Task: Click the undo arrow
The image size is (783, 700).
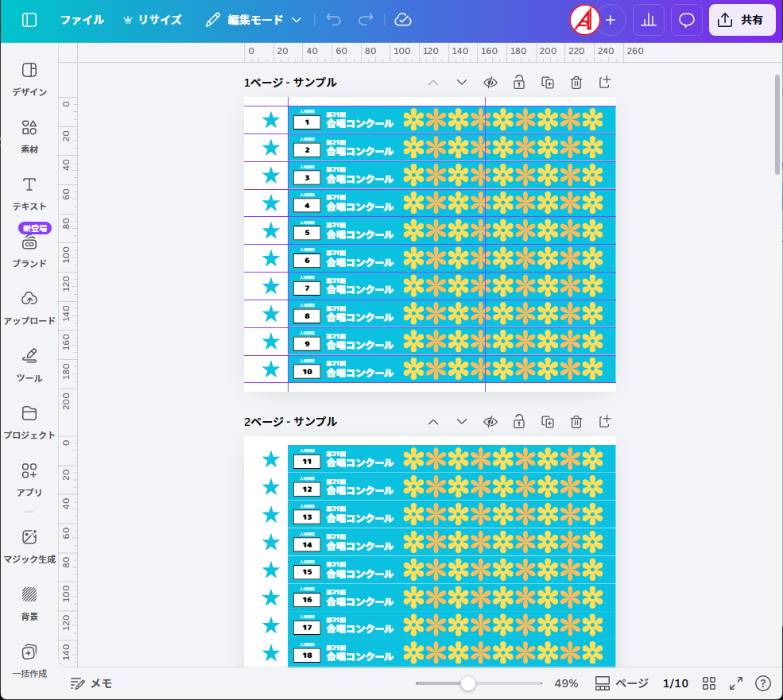Action: [334, 20]
